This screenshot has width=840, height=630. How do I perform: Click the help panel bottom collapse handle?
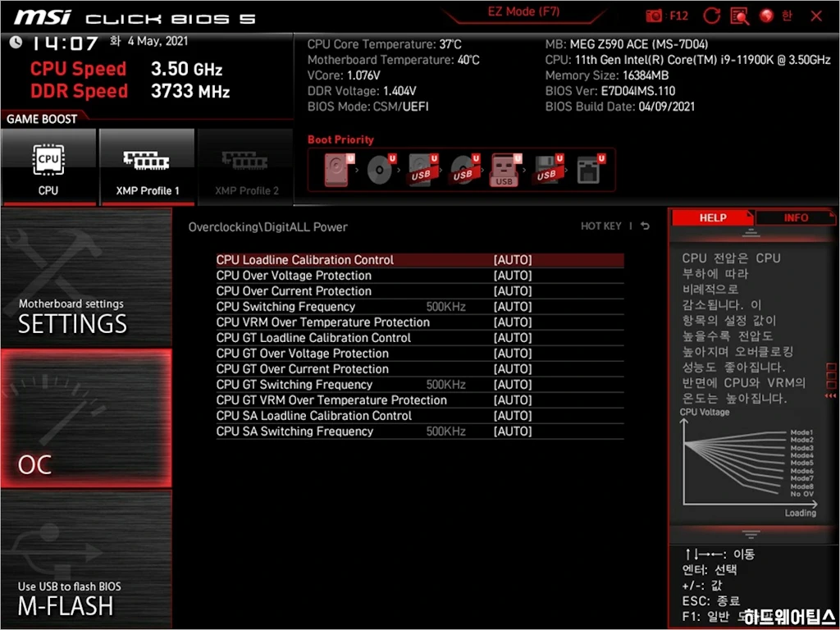point(751,534)
